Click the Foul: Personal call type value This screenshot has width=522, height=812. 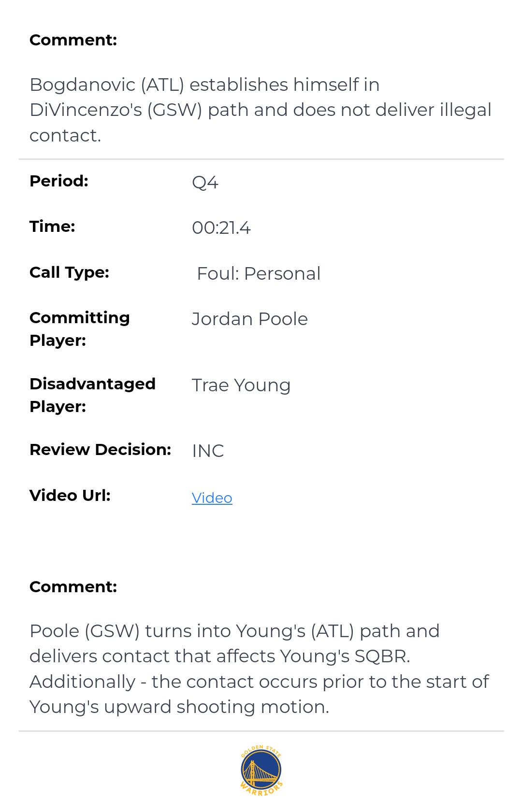coord(259,273)
